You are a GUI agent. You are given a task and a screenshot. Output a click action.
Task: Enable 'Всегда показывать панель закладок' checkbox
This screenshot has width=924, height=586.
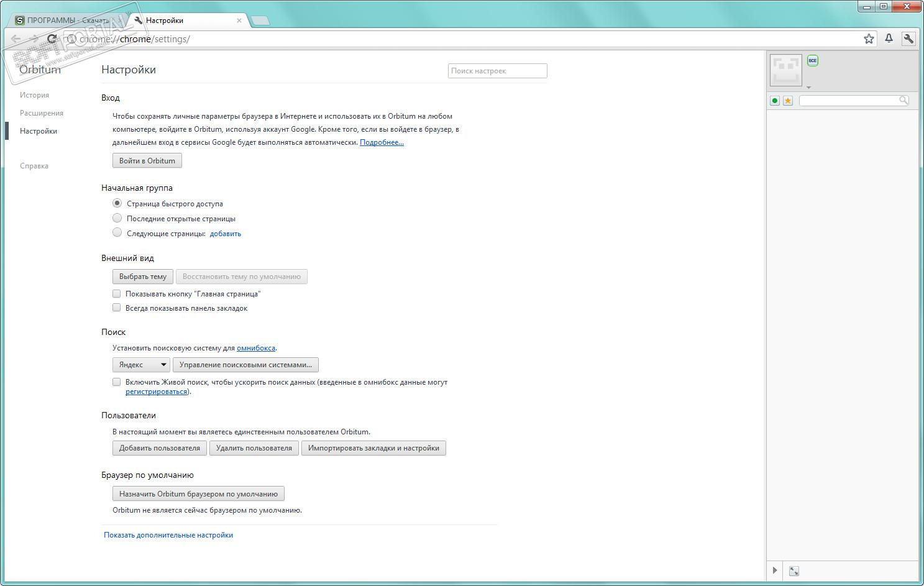[x=116, y=308]
